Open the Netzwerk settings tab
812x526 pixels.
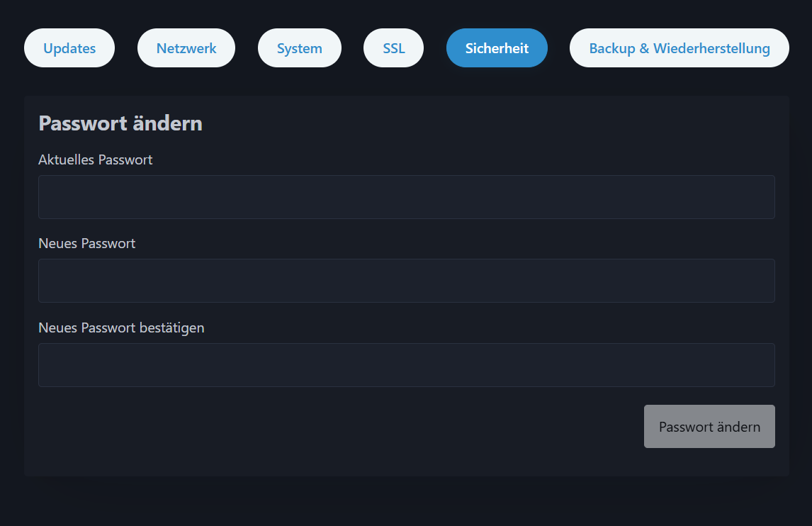pos(186,47)
